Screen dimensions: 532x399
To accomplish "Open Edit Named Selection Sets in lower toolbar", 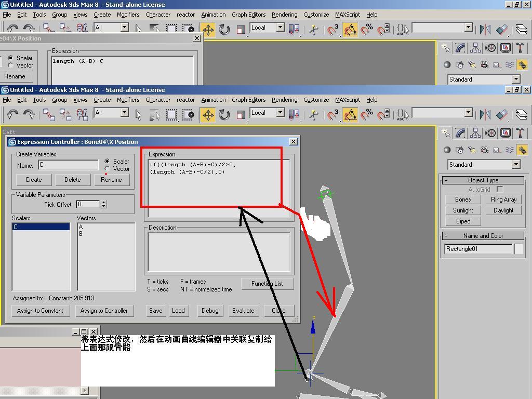I will click(403, 115).
